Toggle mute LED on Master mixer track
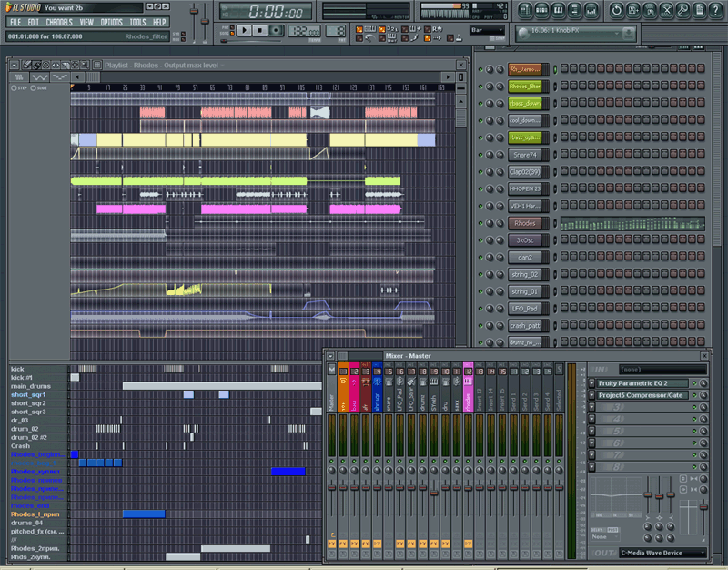The image size is (728, 570). click(331, 461)
